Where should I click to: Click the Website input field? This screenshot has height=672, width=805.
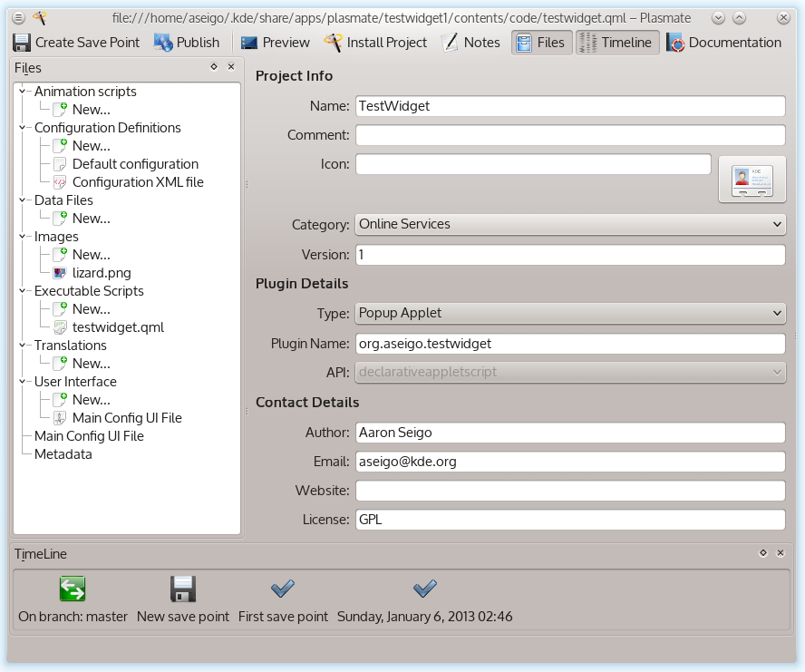pos(569,491)
